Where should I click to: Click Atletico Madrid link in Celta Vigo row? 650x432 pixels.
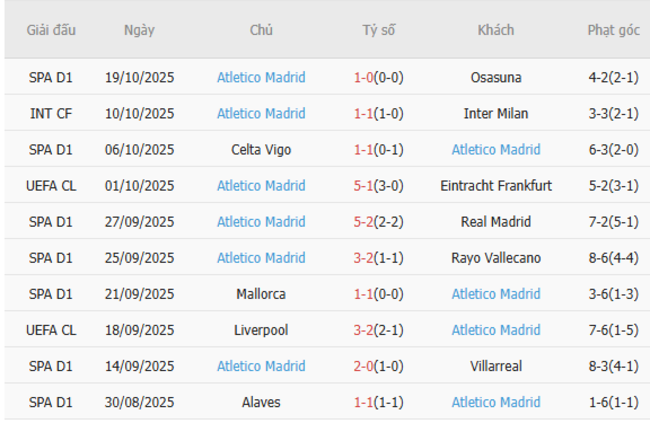(495, 149)
